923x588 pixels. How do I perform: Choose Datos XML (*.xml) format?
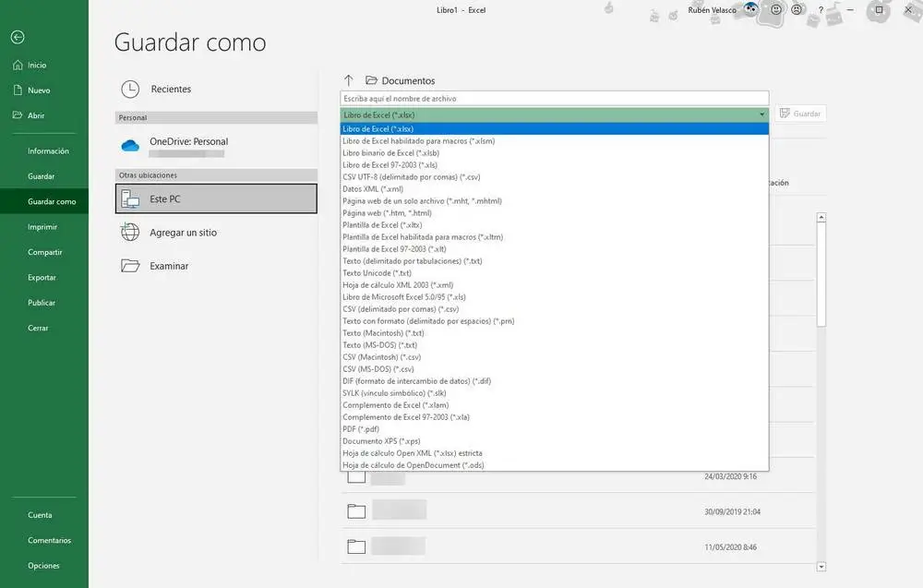(x=555, y=189)
